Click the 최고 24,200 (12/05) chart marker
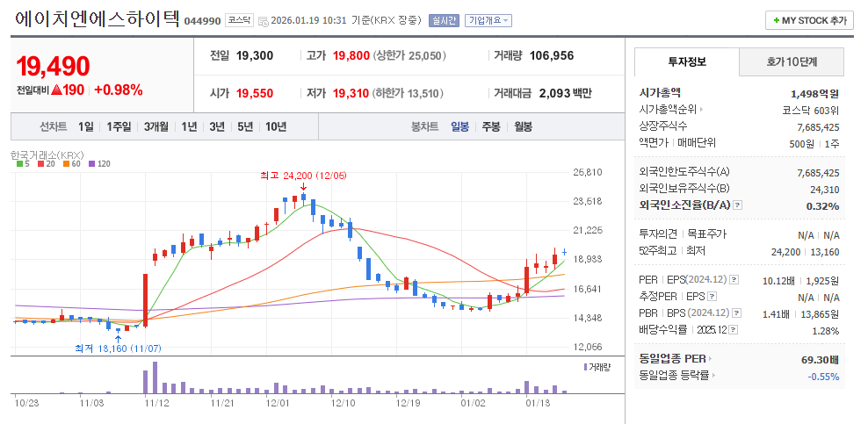868x424 pixels. [x=303, y=176]
